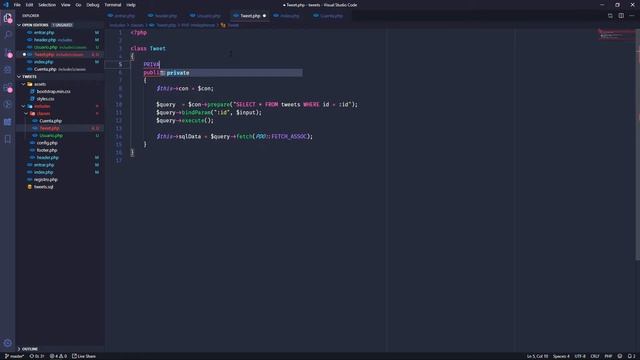This screenshot has height=360, width=640.
Task: Open bootstrap.min.css in the file tree
Action: point(53,91)
